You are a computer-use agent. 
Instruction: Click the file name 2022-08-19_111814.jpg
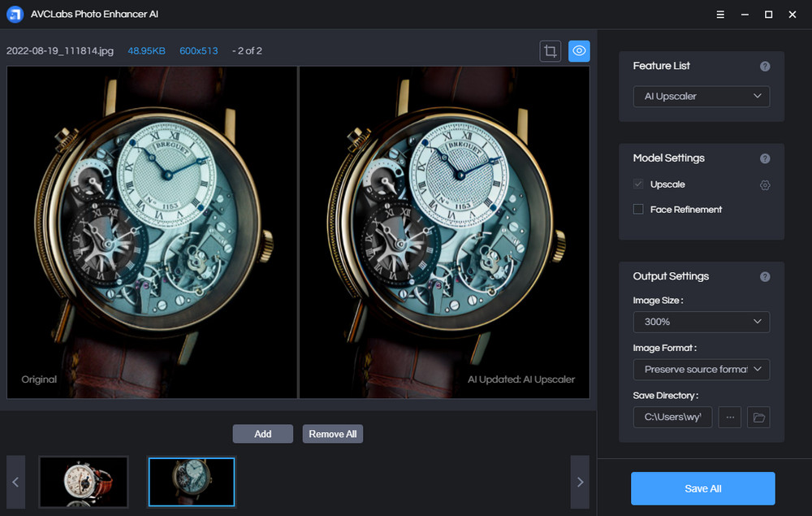pyautogui.click(x=60, y=50)
